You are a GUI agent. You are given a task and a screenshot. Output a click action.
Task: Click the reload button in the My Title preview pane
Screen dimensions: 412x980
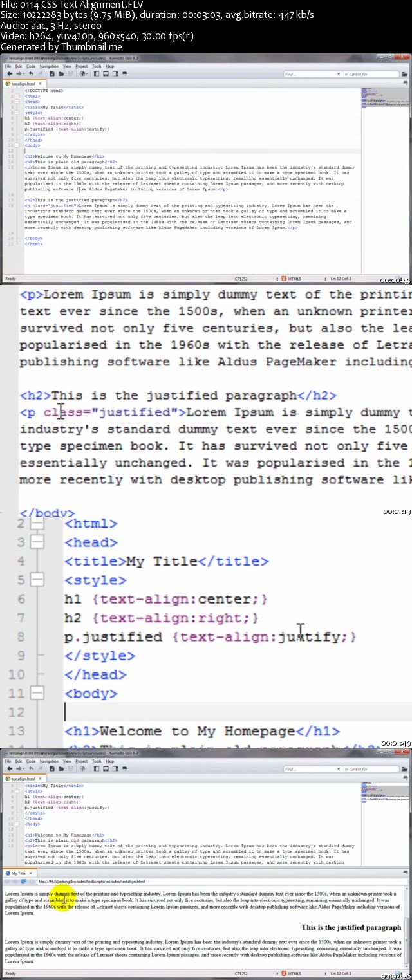pyautogui.click(x=23, y=881)
